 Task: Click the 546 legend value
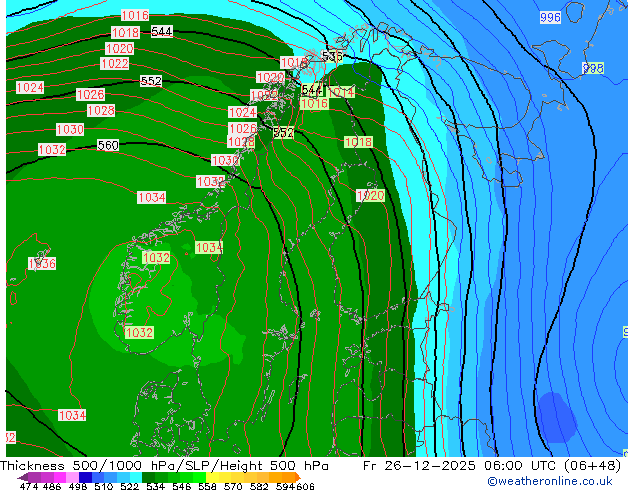(x=182, y=486)
